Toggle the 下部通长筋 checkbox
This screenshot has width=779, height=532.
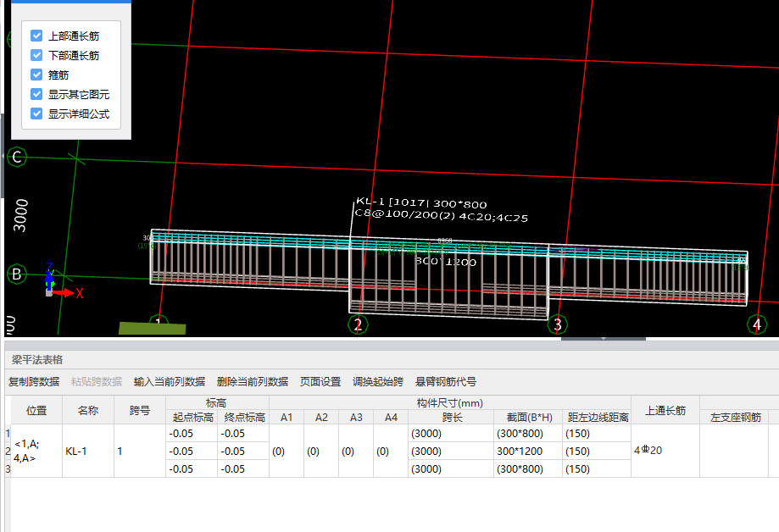(x=36, y=55)
